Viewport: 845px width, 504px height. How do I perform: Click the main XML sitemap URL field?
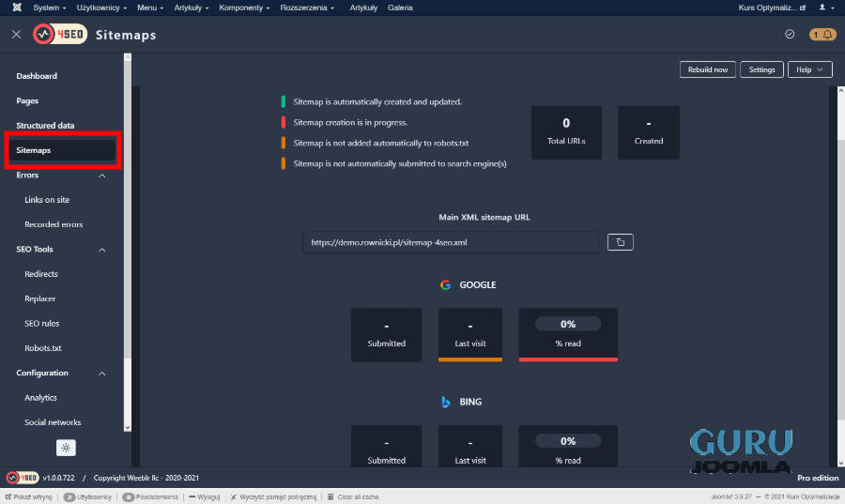click(x=451, y=242)
